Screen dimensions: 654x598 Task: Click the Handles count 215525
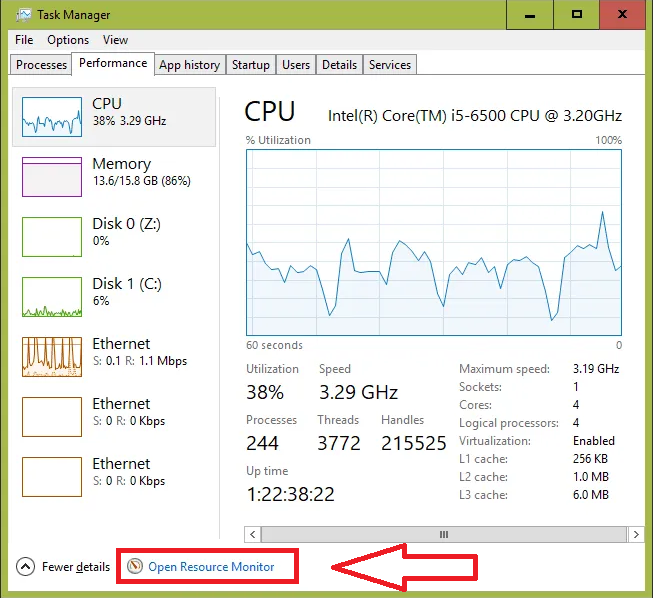[414, 443]
